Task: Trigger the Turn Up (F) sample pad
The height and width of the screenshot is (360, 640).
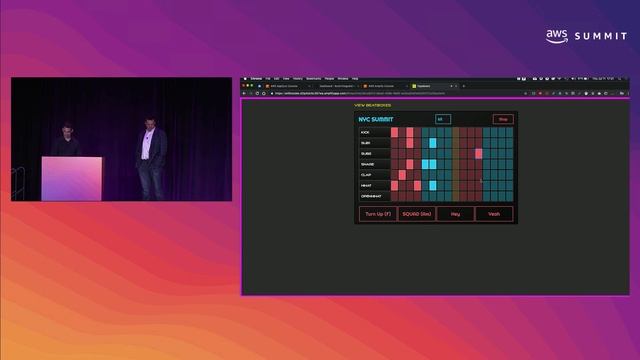Action: (x=378, y=214)
